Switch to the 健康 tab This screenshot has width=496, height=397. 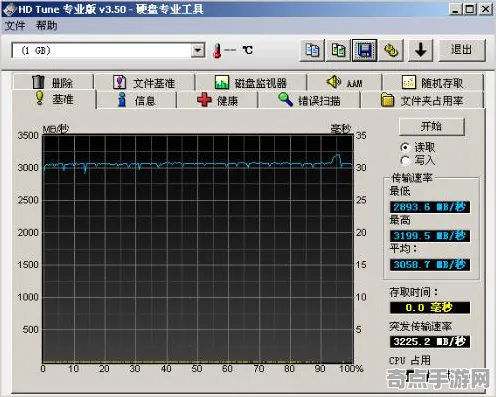[217, 100]
